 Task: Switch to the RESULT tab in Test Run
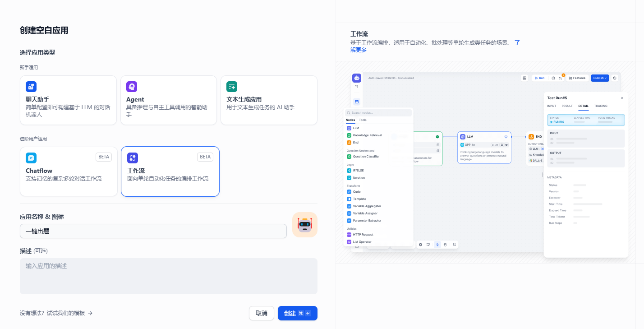[x=567, y=106]
